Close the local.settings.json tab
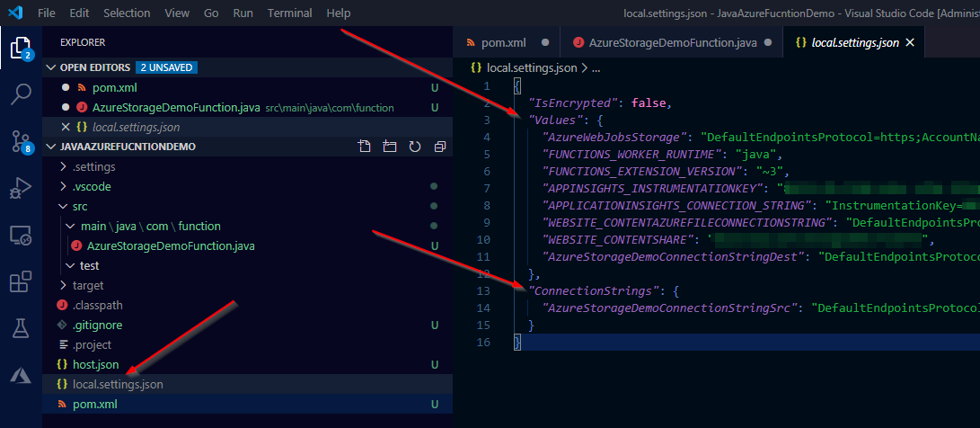This screenshot has height=428, width=980. [x=910, y=42]
